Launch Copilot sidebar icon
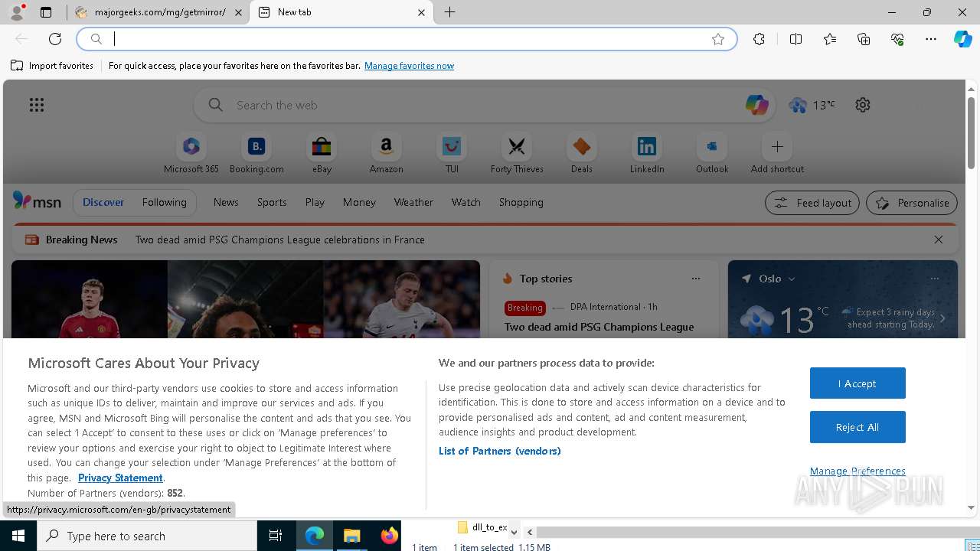Image resolution: width=980 pixels, height=551 pixels. tap(963, 39)
